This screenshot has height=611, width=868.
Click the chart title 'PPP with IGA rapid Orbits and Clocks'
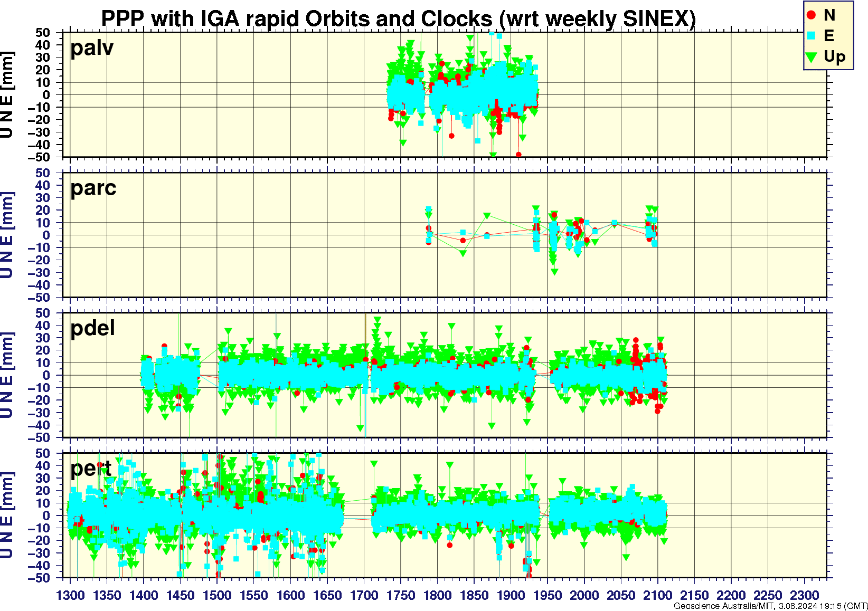[297, 19]
